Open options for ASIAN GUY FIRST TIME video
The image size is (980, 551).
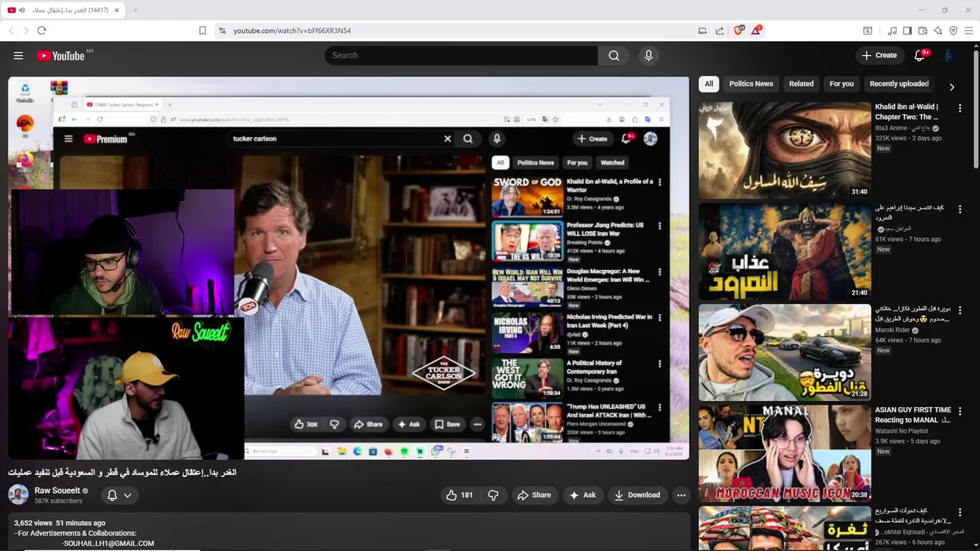pos(959,411)
